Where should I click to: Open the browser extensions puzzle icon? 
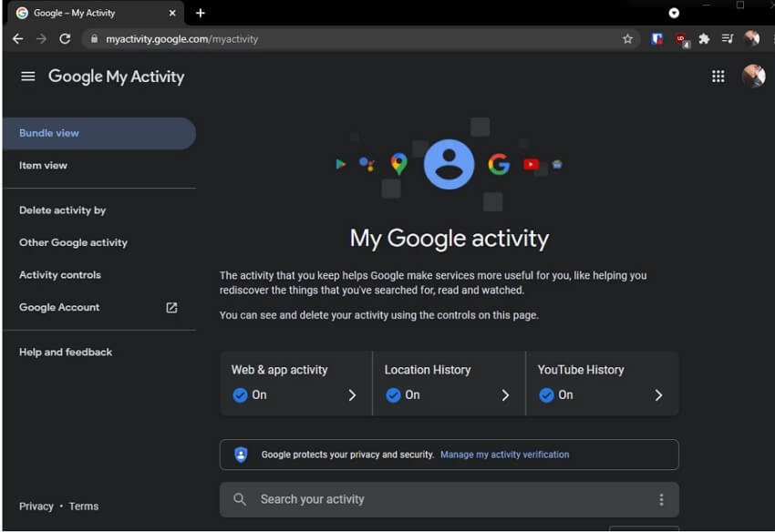point(704,39)
